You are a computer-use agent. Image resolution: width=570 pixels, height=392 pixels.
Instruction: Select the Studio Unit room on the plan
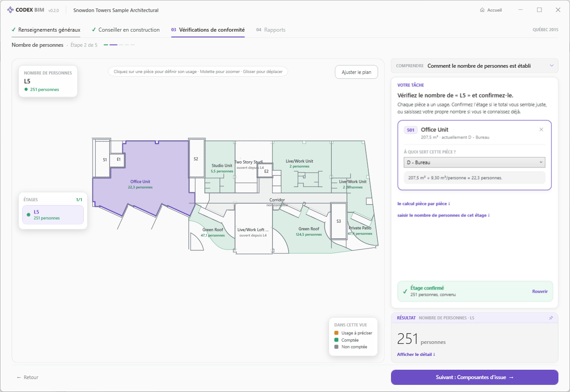coord(222,168)
